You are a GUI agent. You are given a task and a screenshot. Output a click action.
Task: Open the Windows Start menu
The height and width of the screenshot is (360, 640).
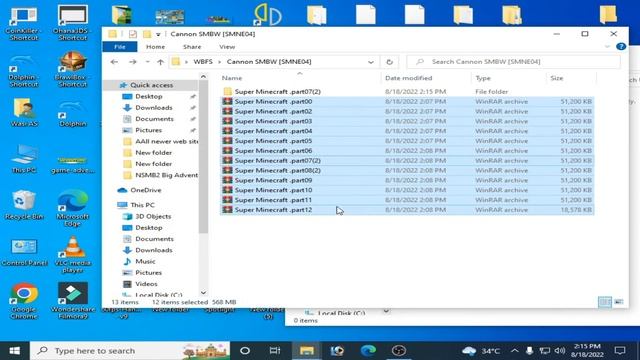15,351
